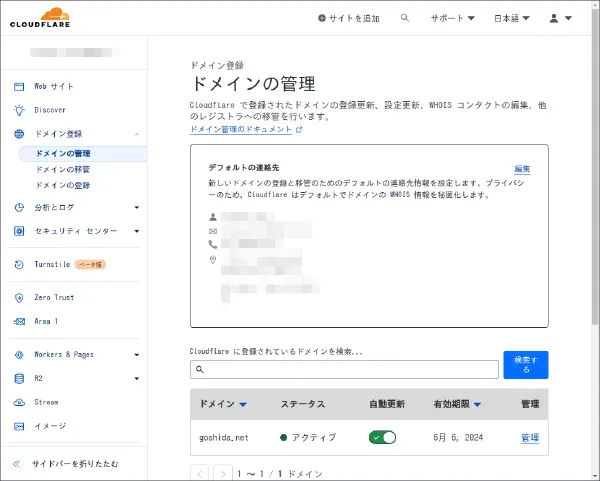600x481 pixels.
Task: Select ドメインの登録 in sidebar
Action: (63, 186)
